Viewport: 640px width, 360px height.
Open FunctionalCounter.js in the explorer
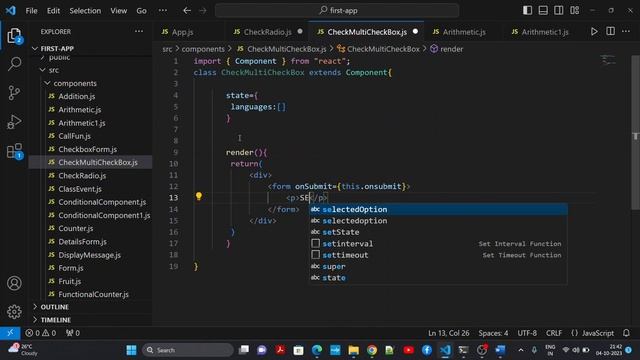pos(93,294)
